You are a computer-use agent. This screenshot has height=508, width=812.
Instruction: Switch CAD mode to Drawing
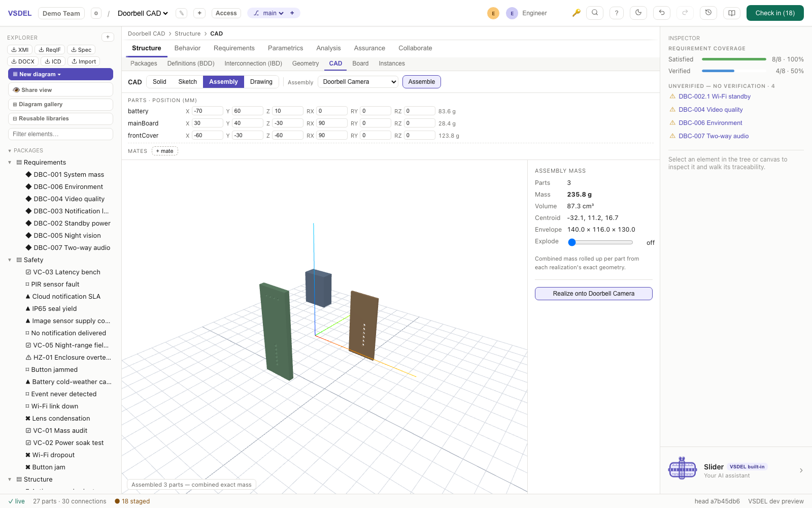pyautogui.click(x=261, y=82)
